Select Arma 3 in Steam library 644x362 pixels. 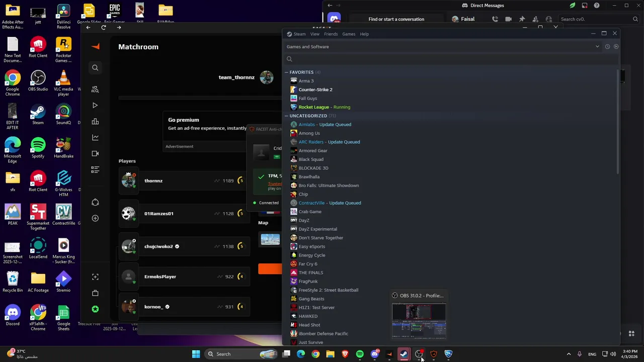[306, 81]
